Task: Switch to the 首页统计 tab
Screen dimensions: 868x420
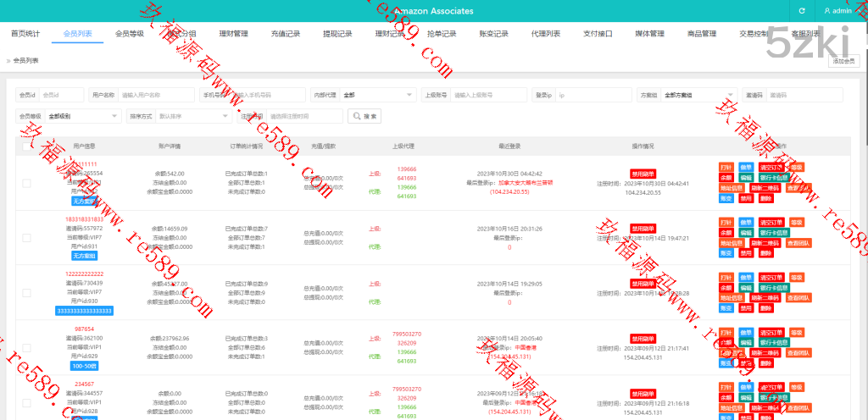Action: [25, 34]
